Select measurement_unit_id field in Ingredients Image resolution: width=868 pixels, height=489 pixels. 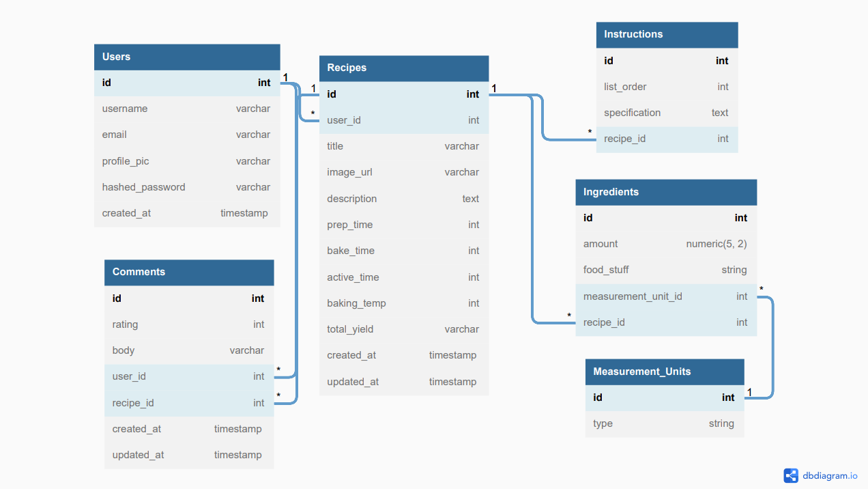click(x=666, y=296)
